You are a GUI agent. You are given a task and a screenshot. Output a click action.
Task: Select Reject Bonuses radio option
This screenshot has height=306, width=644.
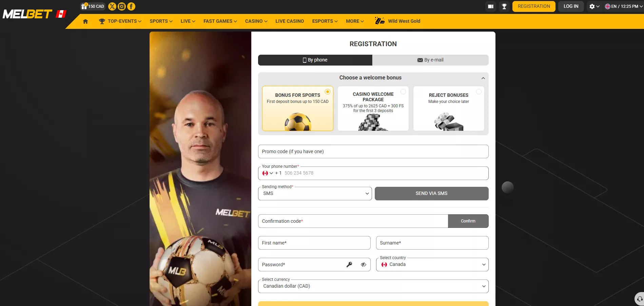click(479, 92)
